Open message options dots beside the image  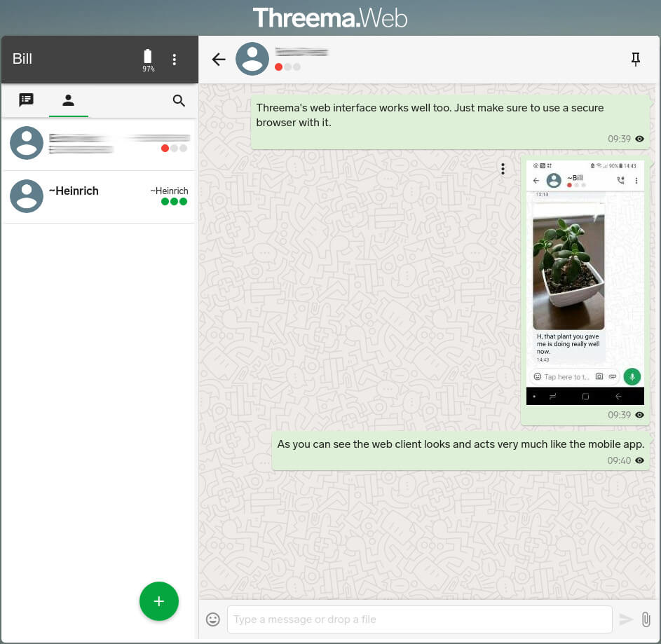(503, 169)
